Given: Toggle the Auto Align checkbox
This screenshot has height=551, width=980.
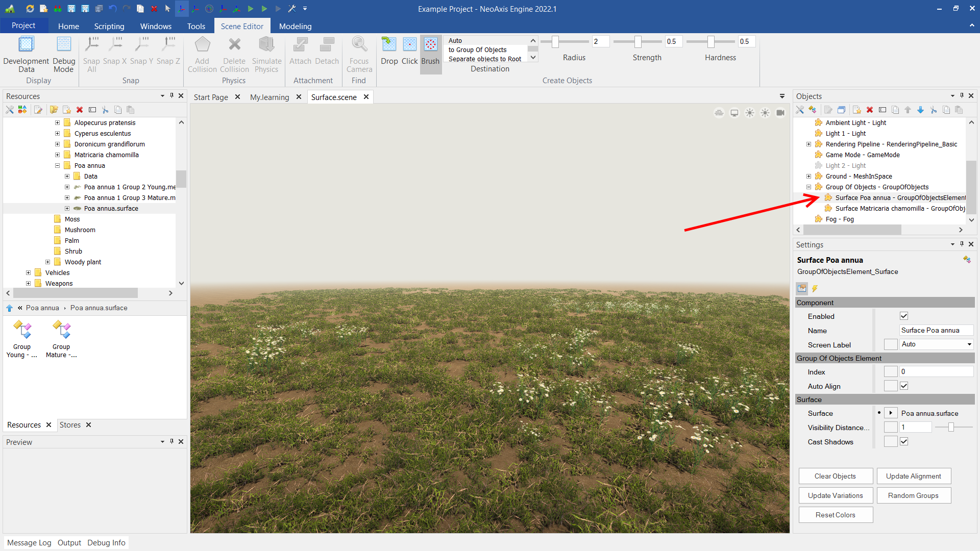Looking at the screenshot, I should 904,386.
